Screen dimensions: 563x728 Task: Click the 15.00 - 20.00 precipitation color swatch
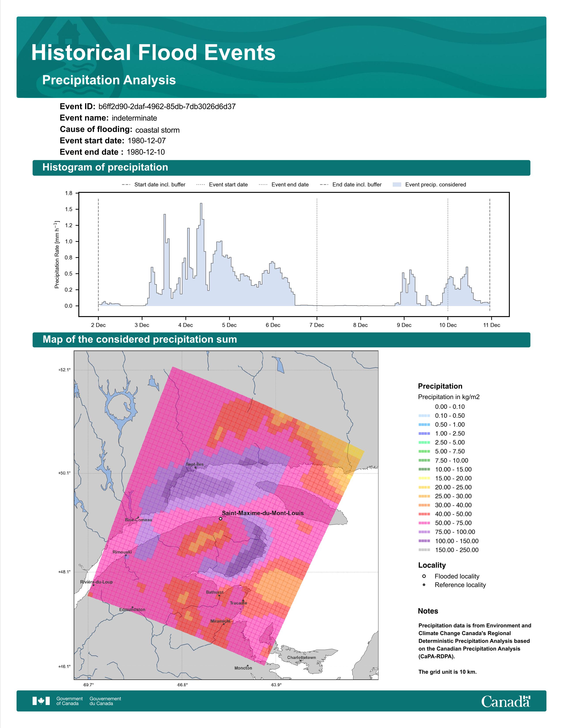[x=424, y=478]
